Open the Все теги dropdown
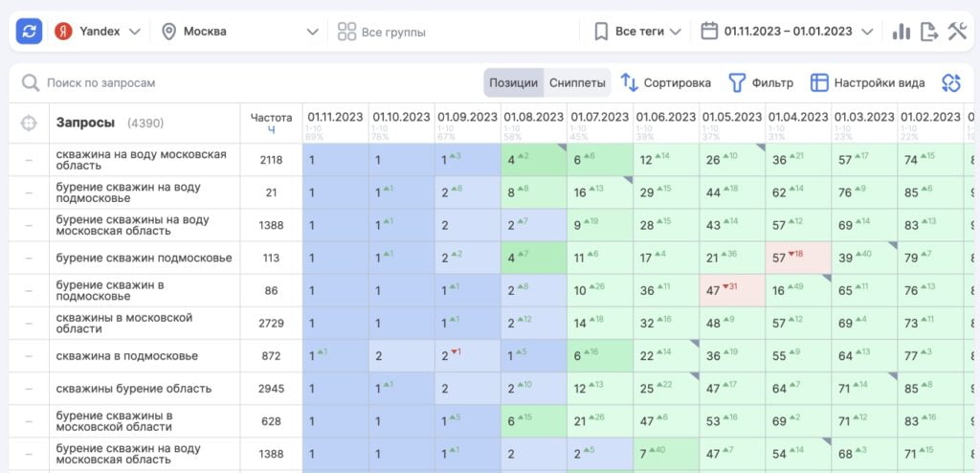Screen dimensions: 980x473 637,32
